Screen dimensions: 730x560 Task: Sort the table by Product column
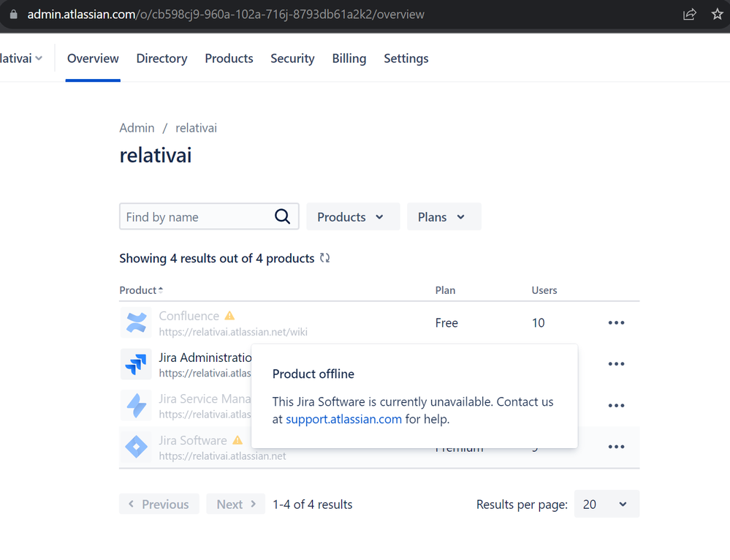click(141, 290)
